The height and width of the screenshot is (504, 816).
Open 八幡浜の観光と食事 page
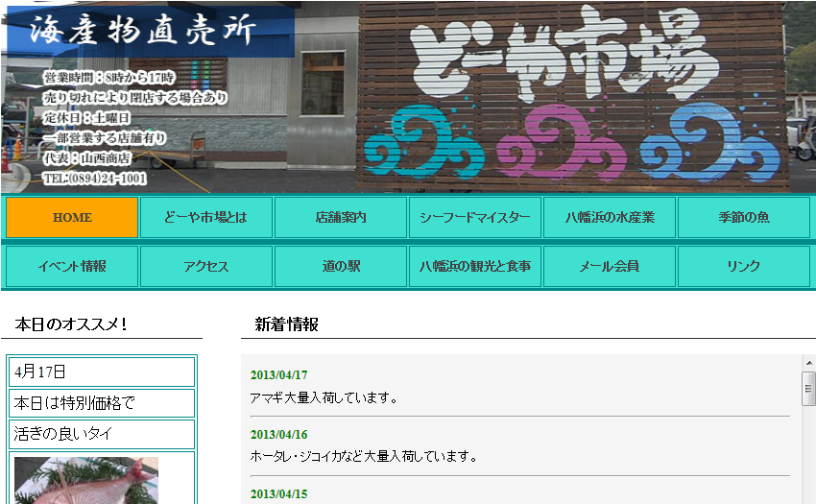[x=474, y=267]
